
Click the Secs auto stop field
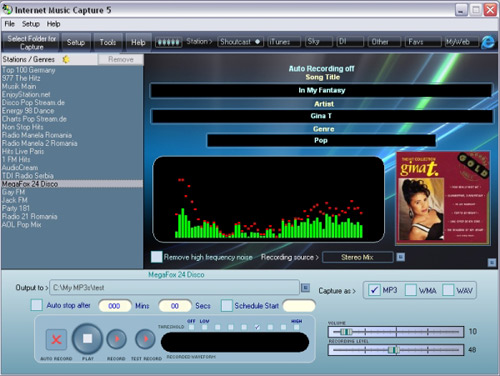click(175, 306)
